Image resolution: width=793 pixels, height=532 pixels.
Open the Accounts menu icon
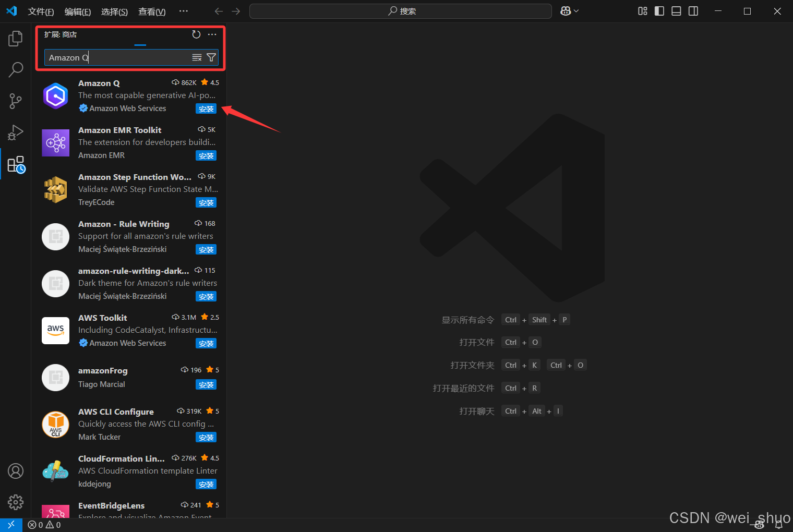(x=16, y=471)
